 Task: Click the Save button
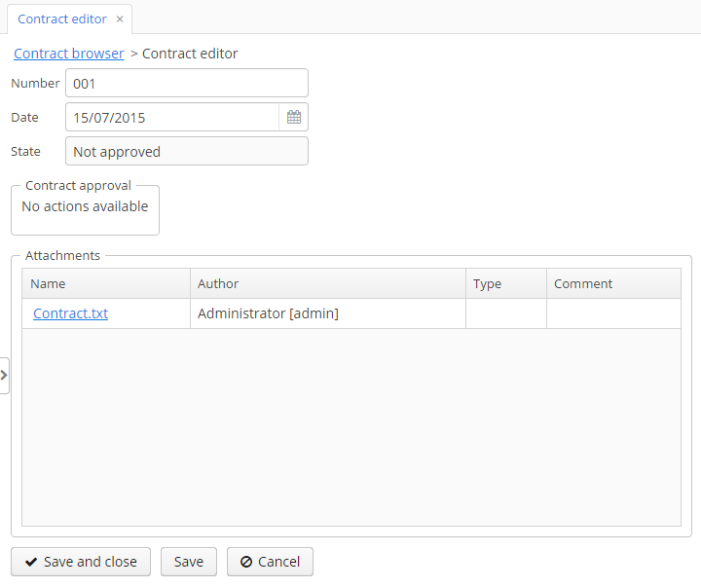[x=189, y=562]
